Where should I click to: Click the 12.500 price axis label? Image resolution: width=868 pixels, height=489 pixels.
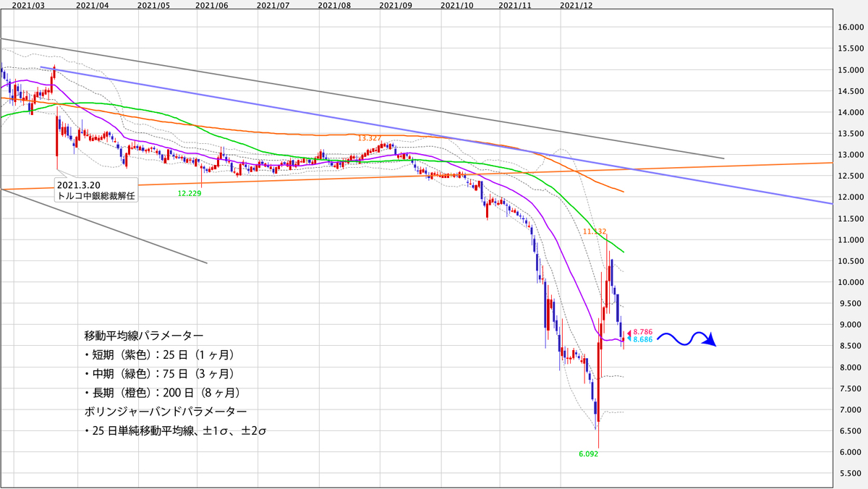click(x=851, y=177)
